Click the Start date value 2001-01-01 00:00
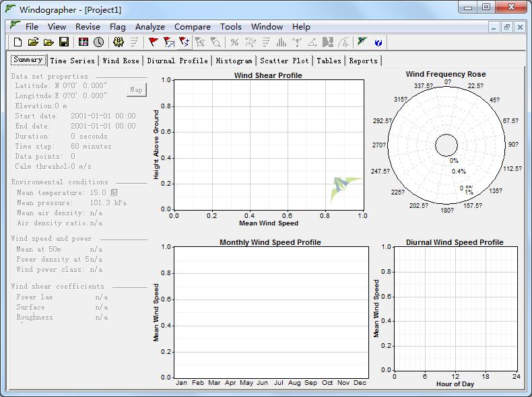This screenshot has height=397, width=532. [x=103, y=116]
